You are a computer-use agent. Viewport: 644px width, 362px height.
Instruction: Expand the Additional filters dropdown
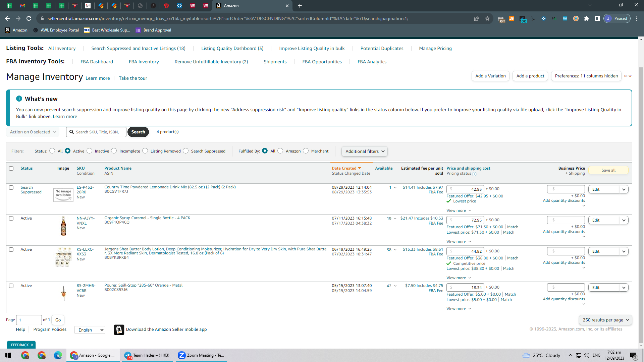365,152
